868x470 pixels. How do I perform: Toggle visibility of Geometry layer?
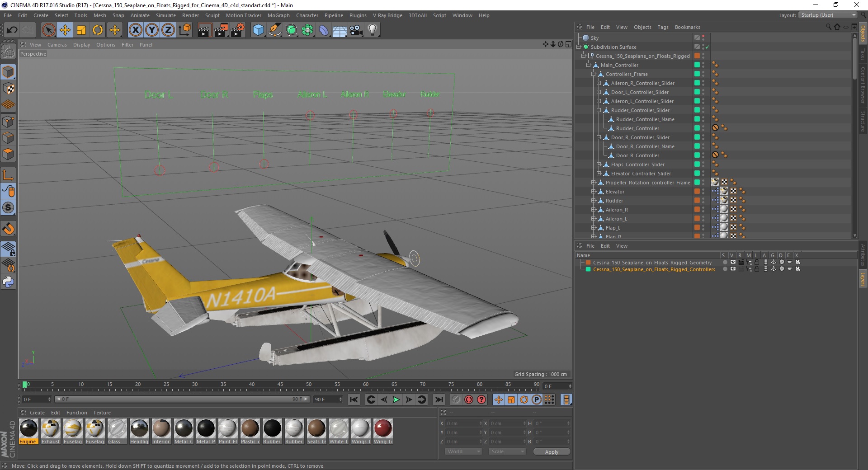(x=733, y=262)
